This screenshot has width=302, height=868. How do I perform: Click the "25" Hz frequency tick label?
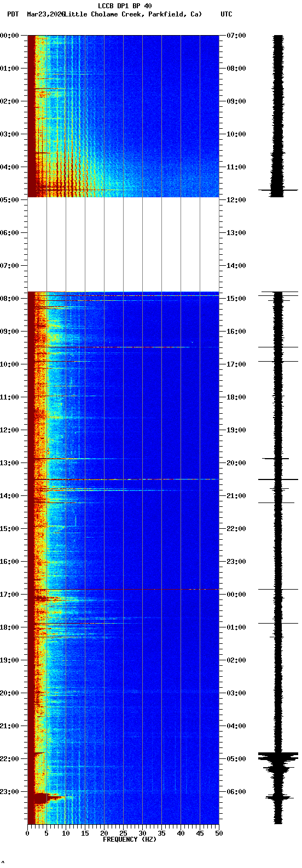tap(123, 833)
